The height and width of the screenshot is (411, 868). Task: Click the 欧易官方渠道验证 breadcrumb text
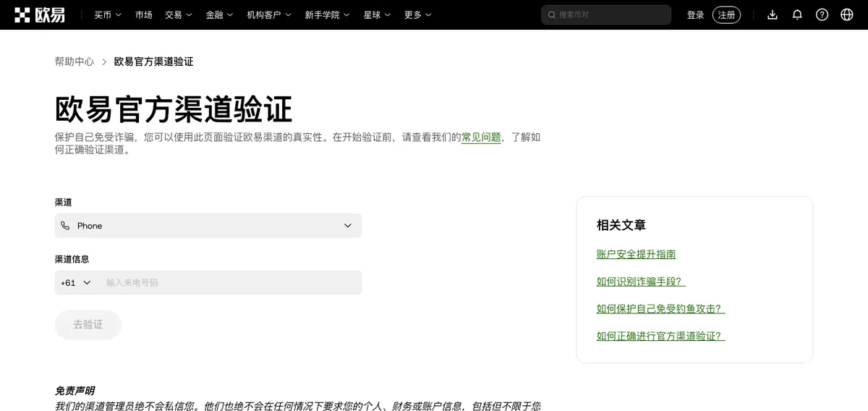(x=153, y=62)
